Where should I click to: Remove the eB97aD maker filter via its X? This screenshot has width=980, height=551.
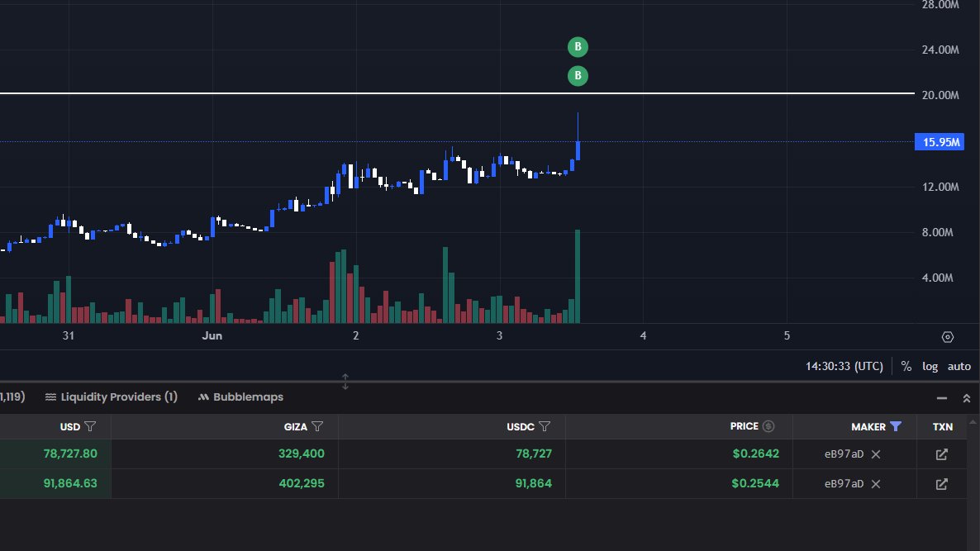tap(874, 453)
